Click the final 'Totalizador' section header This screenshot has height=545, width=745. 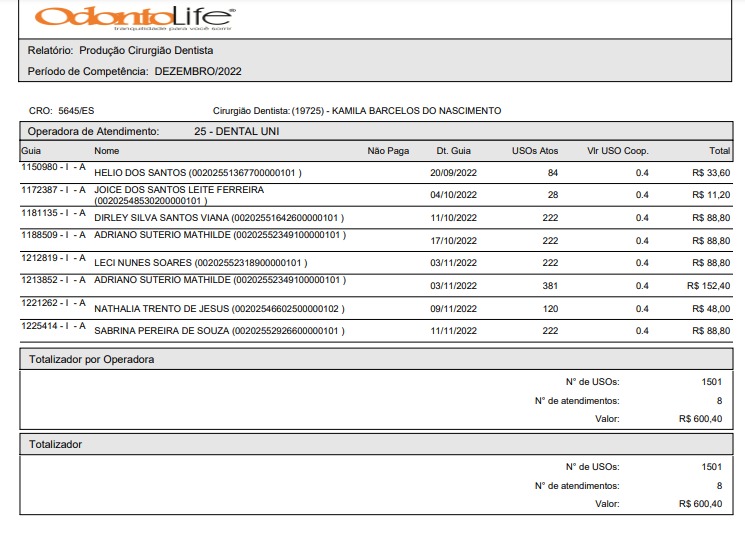(x=376, y=444)
